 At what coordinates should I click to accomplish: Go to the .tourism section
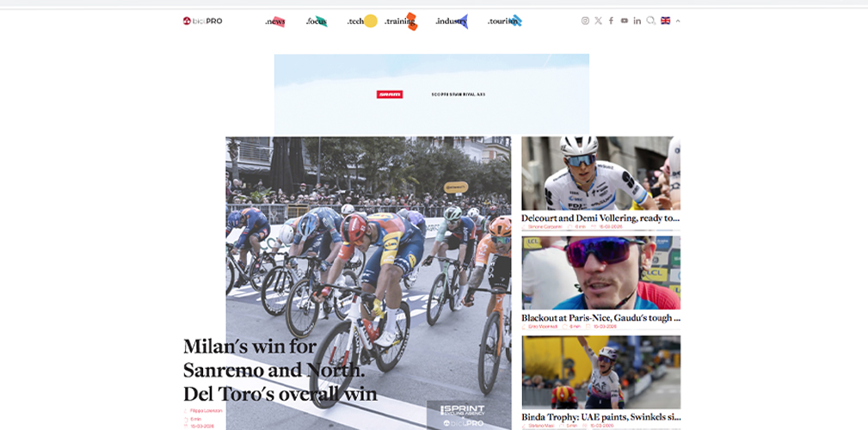504,21
